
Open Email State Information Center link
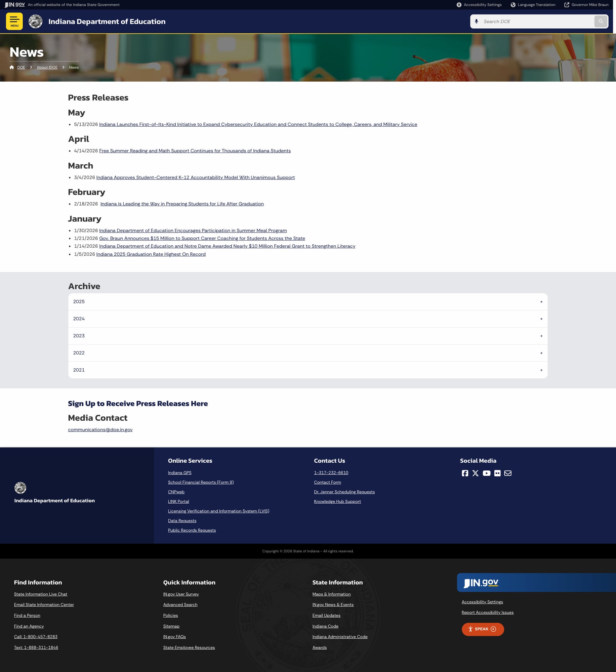click(44, 605)
